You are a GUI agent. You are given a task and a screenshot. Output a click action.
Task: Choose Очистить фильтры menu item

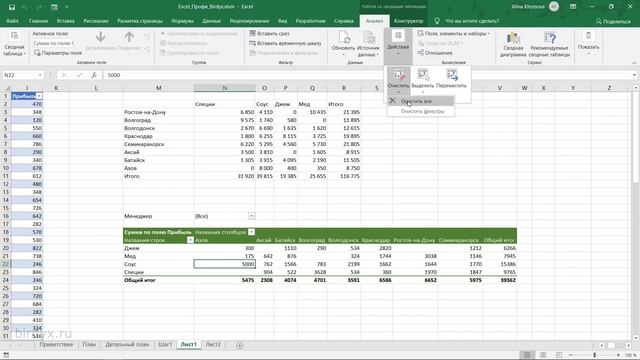click(421, 111)
